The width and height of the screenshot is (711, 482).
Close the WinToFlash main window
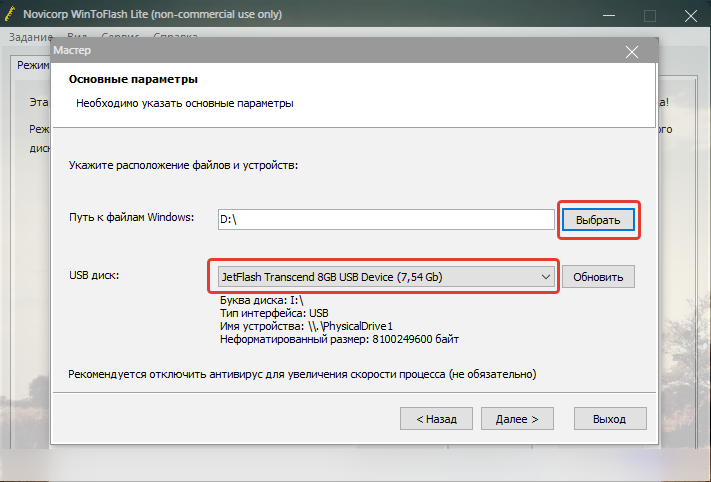[x=691, y=16]
